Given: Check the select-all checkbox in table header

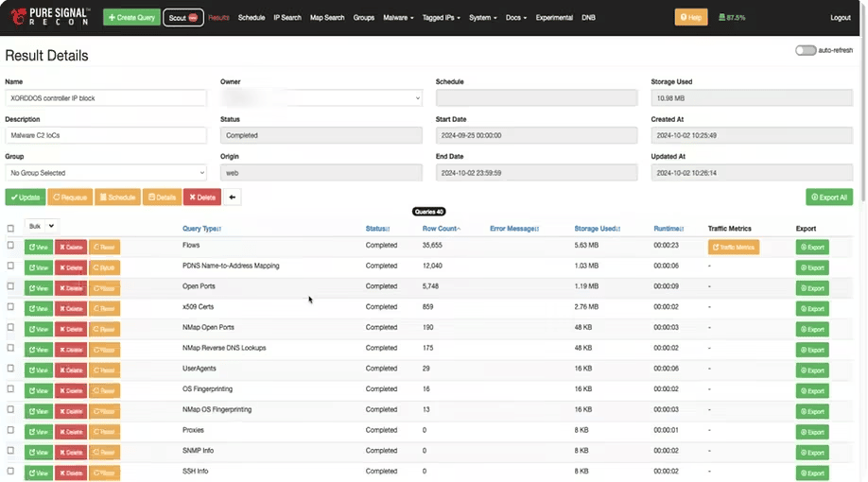Looking at the screenshot, I should pyautogui.click(x=10, y=228).
